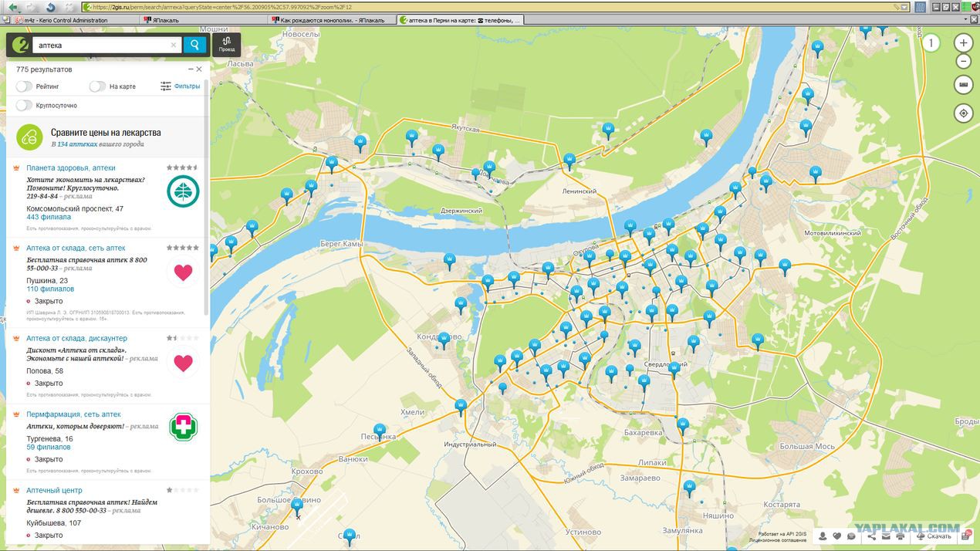Click the share icon
The width and height of the screenshot is (980, 551).
coord(872,536)
